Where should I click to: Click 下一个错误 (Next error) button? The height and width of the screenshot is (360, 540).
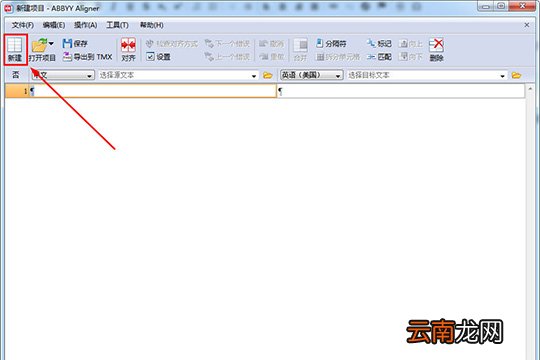point(227,44)
